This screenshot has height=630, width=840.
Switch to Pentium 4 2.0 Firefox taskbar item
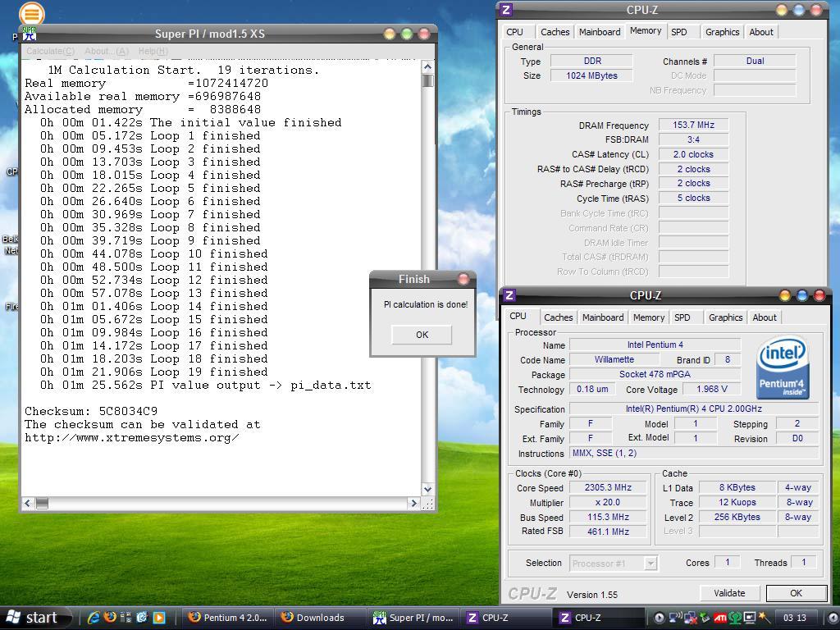tap(228, 618)
